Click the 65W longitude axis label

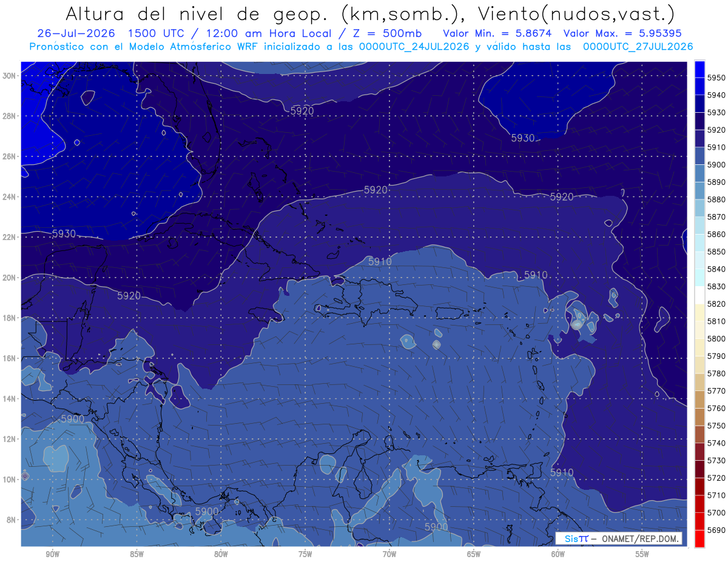(474, 554)
